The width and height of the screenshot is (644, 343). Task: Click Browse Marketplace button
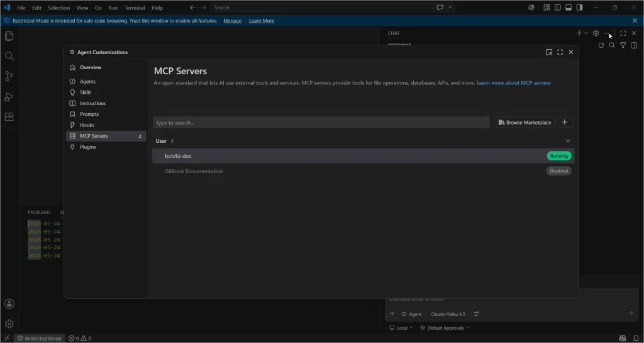coord(525,123)
